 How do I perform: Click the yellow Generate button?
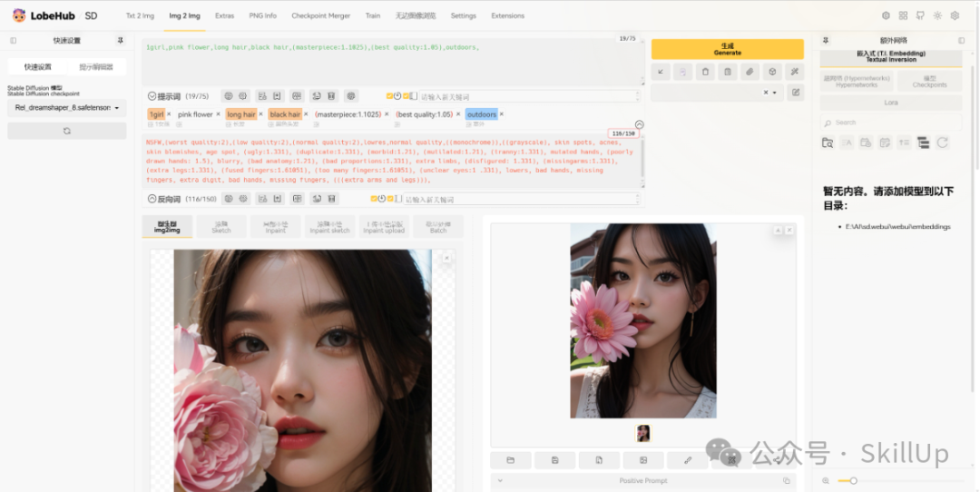728,49
